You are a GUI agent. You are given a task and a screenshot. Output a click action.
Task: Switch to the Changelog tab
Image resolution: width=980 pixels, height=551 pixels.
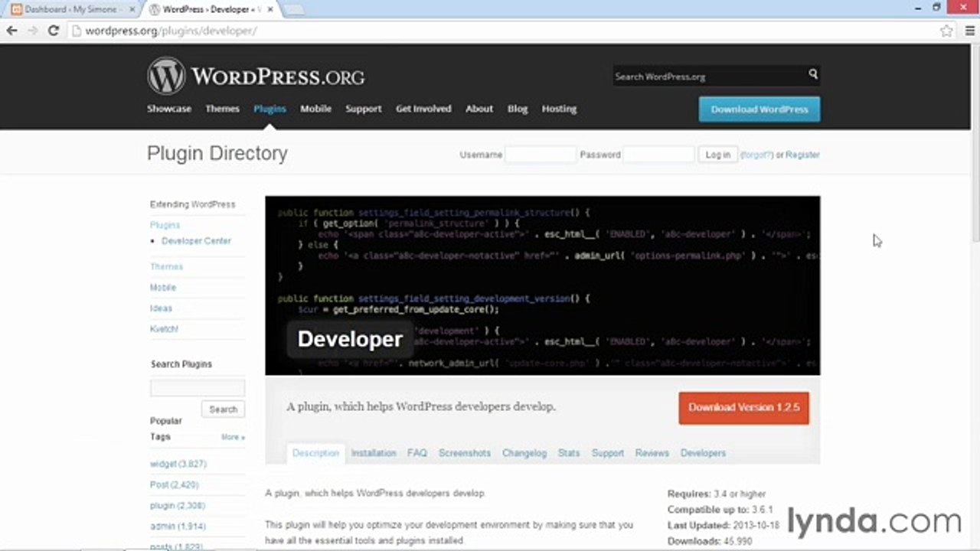click(x=524, y=453)
